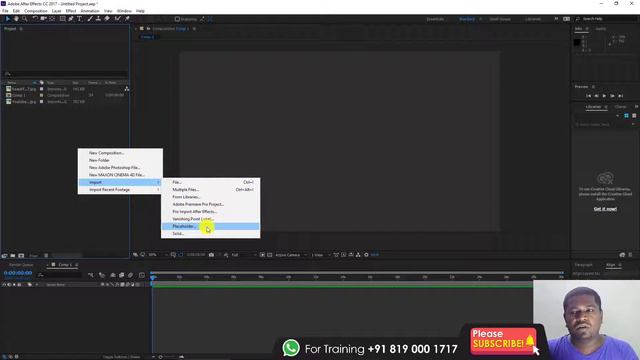
Task: Toggle Region of Interest button in viewer
Action: 262,255
